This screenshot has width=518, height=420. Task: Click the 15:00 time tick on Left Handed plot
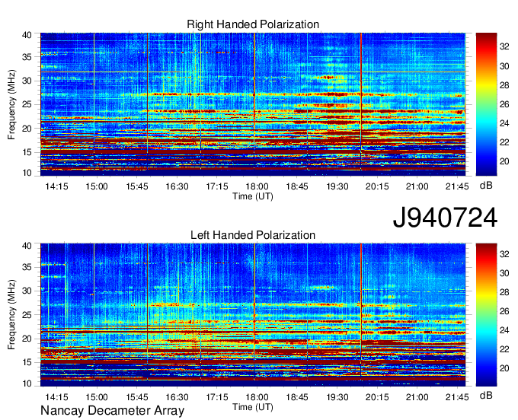[97, 397]
